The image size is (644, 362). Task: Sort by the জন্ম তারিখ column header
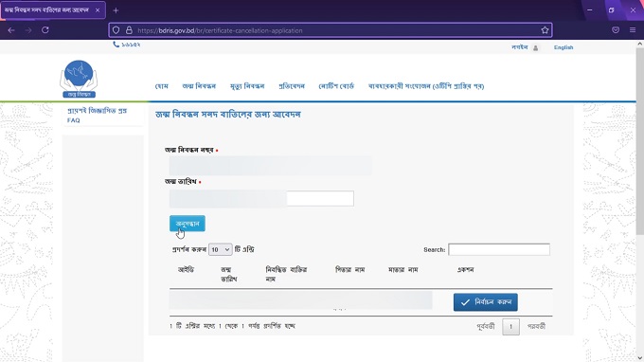(229, 274)
